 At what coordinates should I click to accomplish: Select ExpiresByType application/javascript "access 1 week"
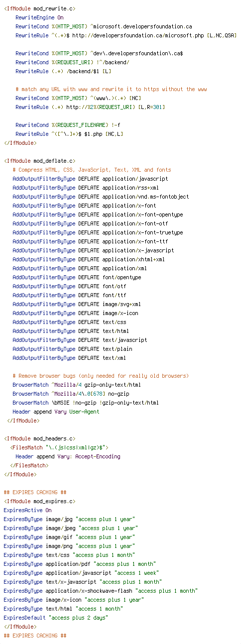tap(83, 573)
